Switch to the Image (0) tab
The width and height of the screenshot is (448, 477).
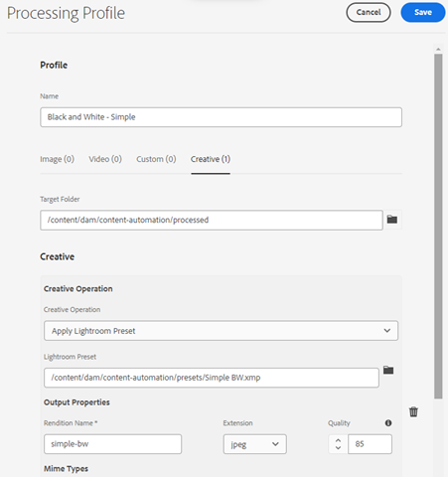[x=57, y=159]
